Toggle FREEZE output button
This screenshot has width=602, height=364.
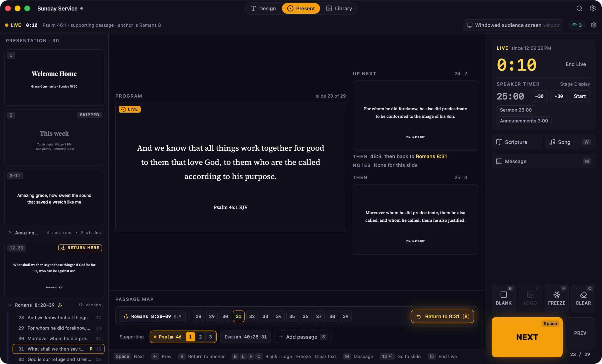(x=557, y=298)
